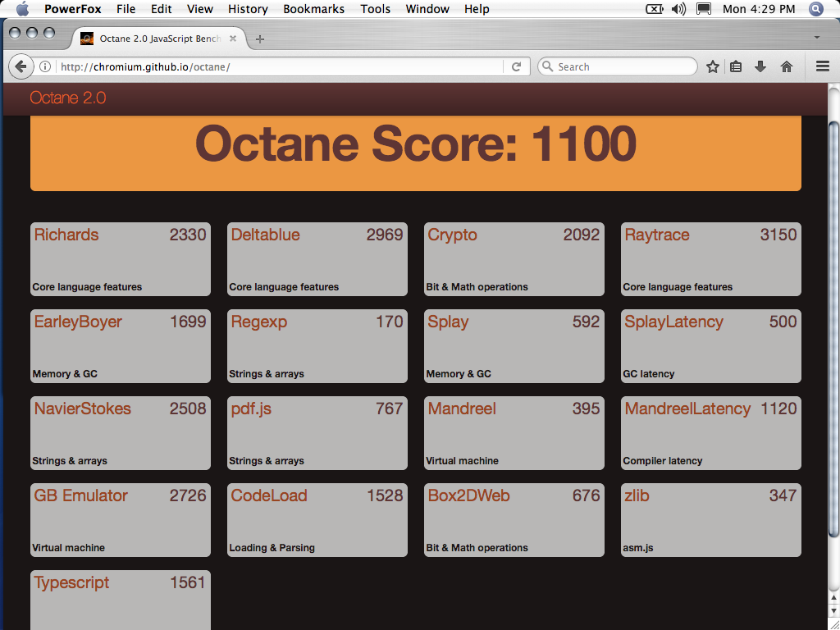Open the tab list dropdown arrow
This screenshot has width=840, height=630.
817,38
